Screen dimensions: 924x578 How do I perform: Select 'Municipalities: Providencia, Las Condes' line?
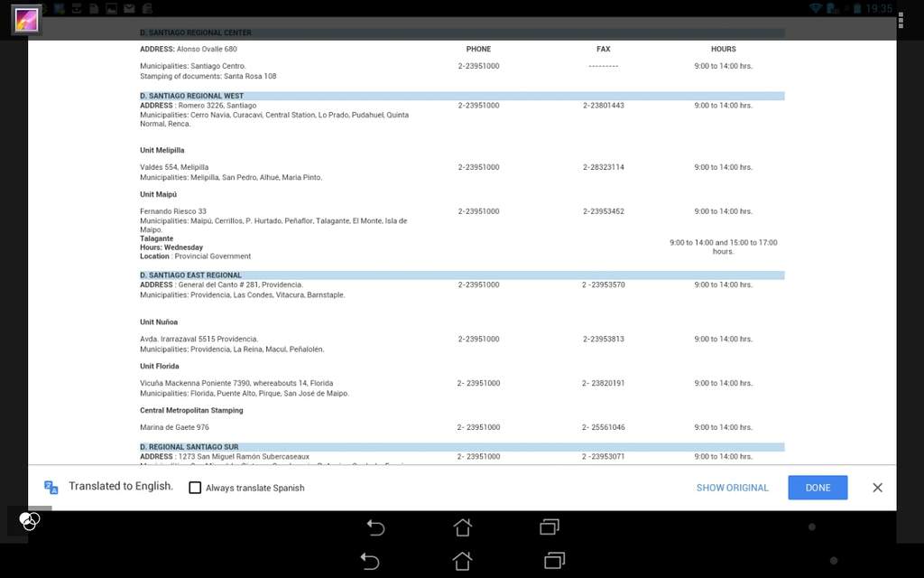point(242,295)
